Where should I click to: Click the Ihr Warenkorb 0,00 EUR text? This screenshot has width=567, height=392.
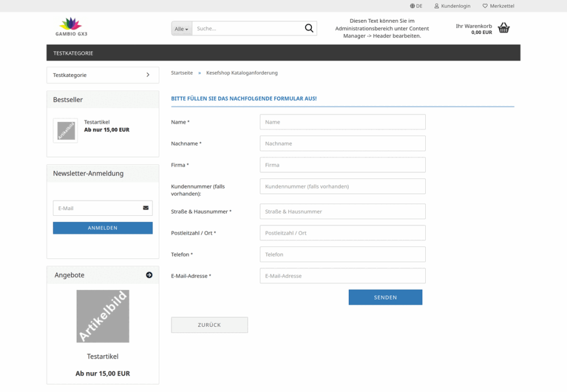473,29
